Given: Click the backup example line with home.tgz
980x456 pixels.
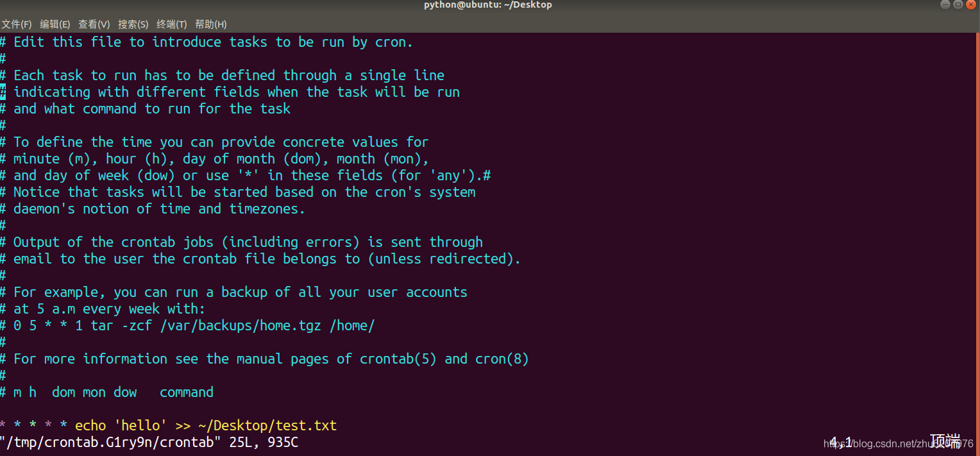Looking at the screenshot, I should (x=189, y=325).
